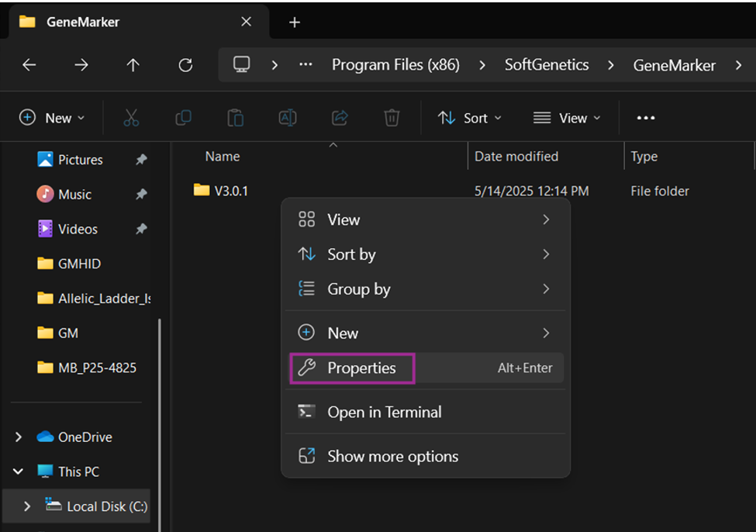Open the View dropdown in toolbar

point(567,118)
